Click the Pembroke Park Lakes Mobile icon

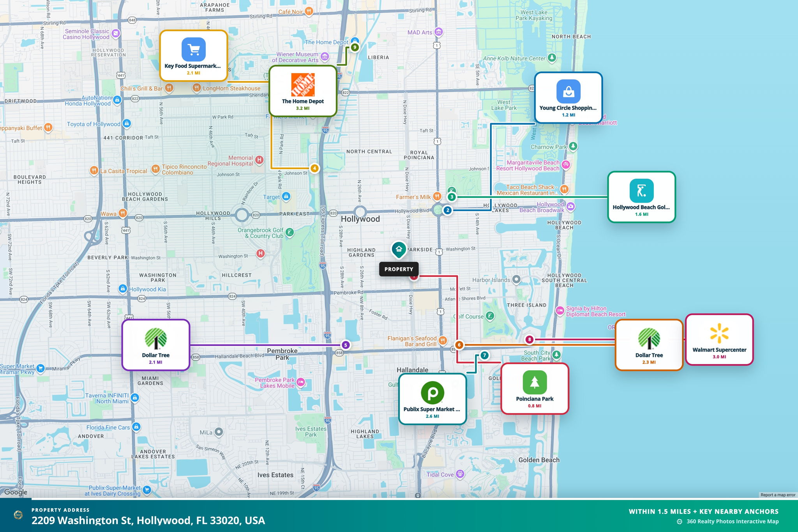coord(300,382)
